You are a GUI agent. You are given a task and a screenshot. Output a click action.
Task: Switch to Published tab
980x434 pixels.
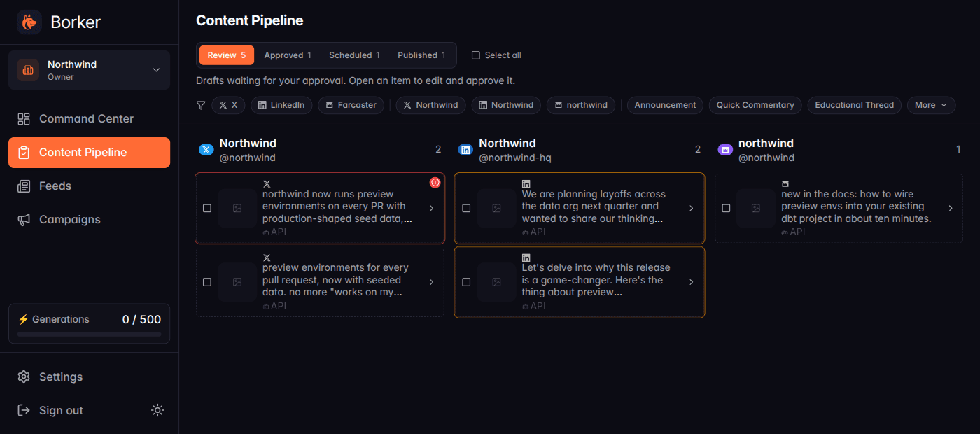click(421, 55)
